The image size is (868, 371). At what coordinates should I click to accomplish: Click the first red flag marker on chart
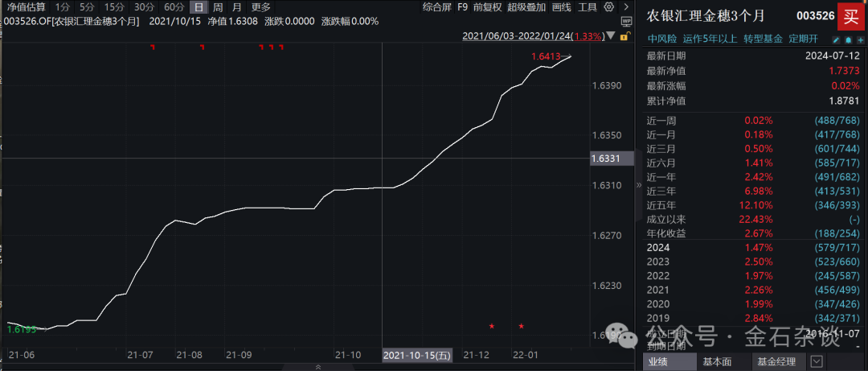(x=152, y=47)
